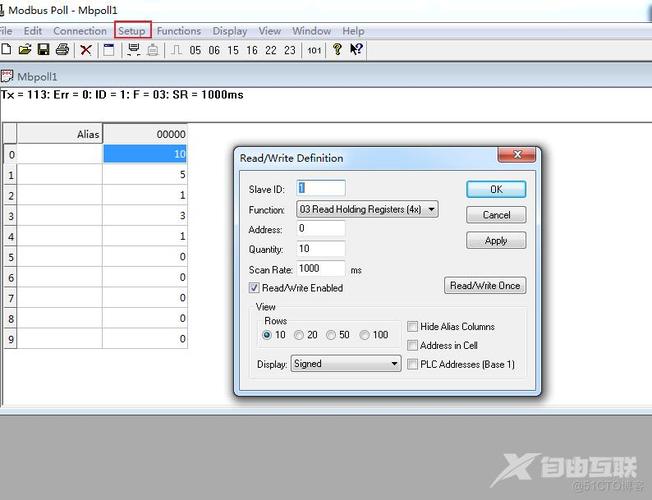Click the Cancel button

coord(496,215)
